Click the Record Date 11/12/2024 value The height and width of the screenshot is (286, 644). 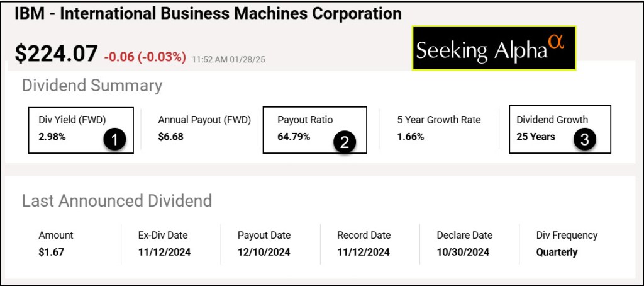(364, 252)
